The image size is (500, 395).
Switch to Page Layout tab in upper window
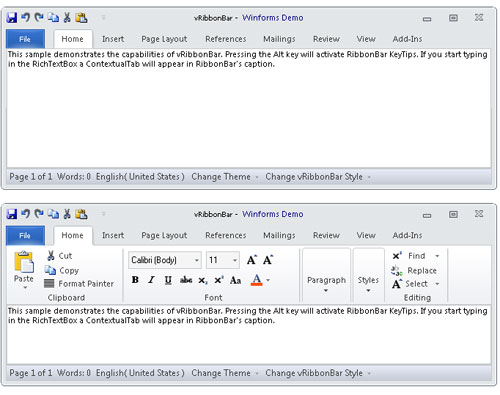164,39
